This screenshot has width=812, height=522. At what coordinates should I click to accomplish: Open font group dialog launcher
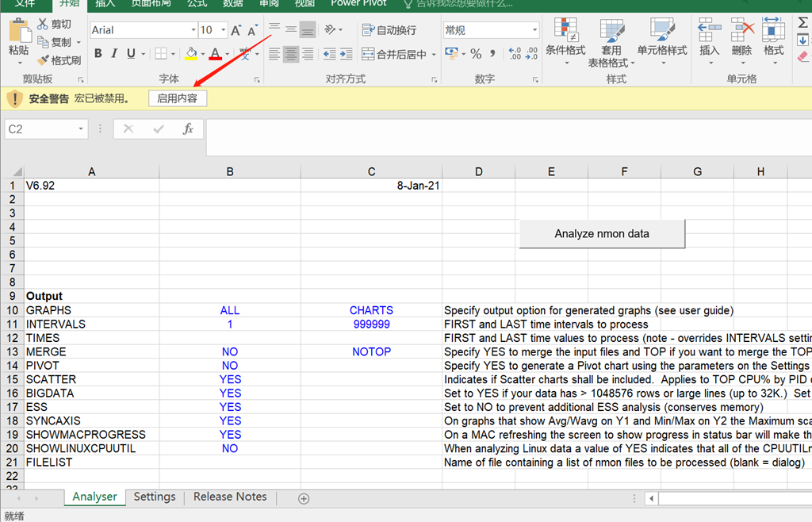(257, 80)
